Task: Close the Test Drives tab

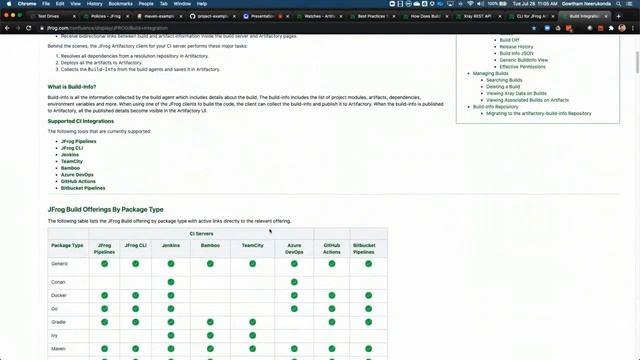Action: click(x=74, y=16)
